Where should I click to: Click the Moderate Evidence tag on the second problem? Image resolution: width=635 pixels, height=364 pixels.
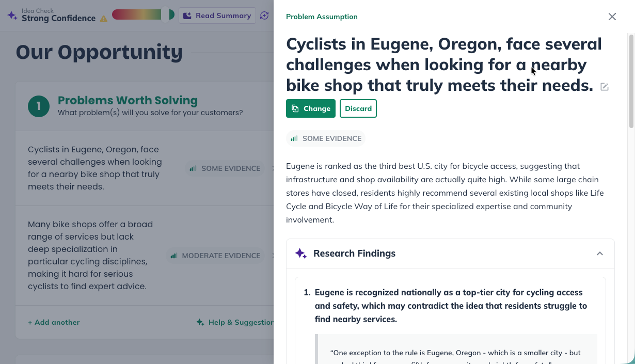[x=216, y=256]
